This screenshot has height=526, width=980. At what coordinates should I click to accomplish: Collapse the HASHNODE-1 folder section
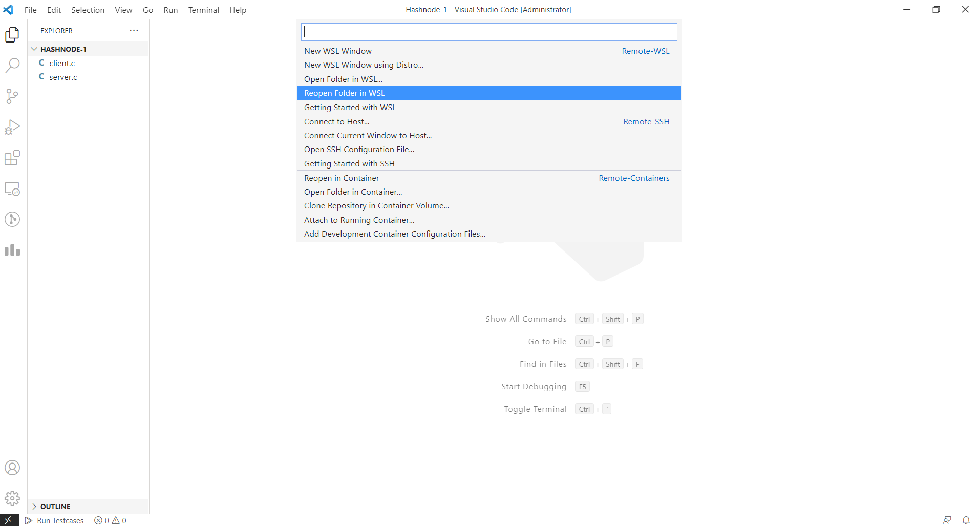pos(89,49)
